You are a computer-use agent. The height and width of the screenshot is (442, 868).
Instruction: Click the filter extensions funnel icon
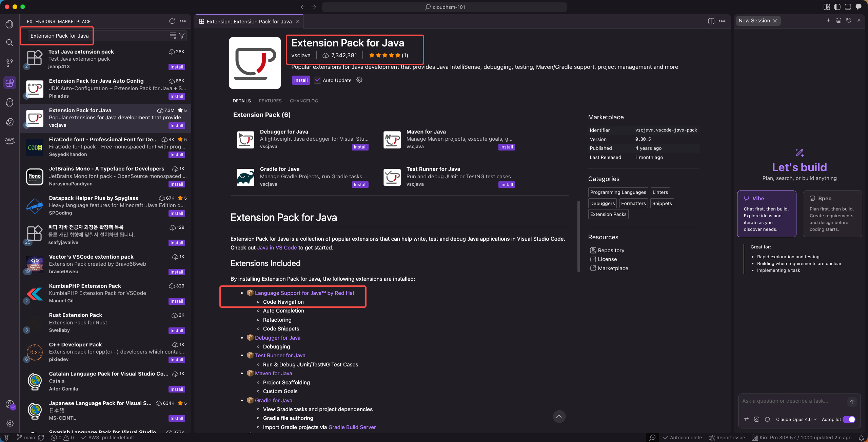click(x=182, y=36)
